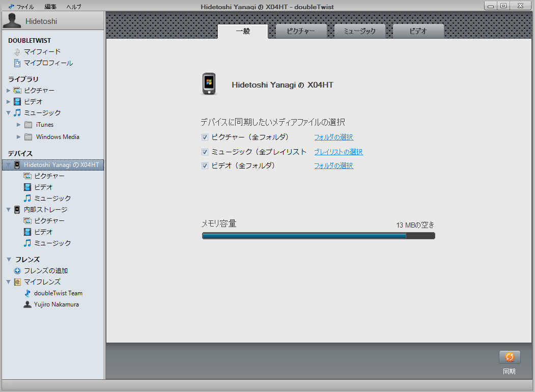Expand the iTunes folder in the sidebar
The height and width of the screenshot is (392, 535).
tap(19, 124)
